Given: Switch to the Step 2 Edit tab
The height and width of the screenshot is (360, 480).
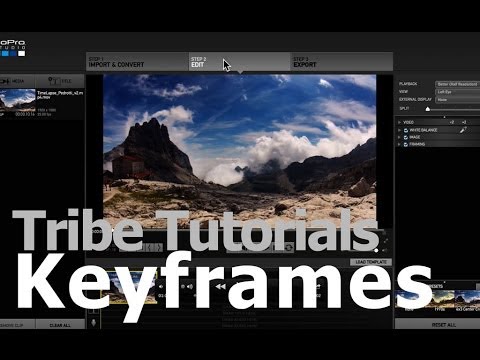Looking at the screenshot, I should (x=239, y=62).
